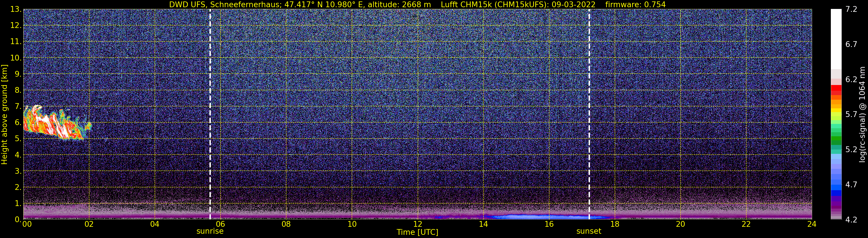Click the height axis tick label '13.'
Image resolution: width=868 pixels, height=238 pixels.
(x=16, y=9)
